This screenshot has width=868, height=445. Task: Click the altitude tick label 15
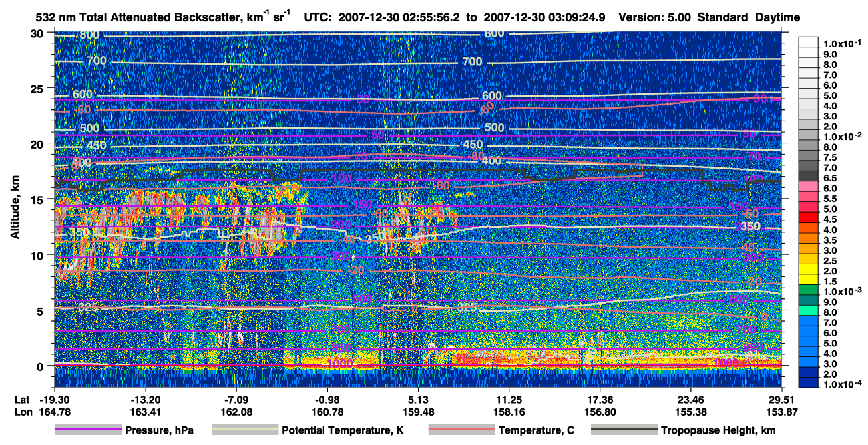point(39,199)
